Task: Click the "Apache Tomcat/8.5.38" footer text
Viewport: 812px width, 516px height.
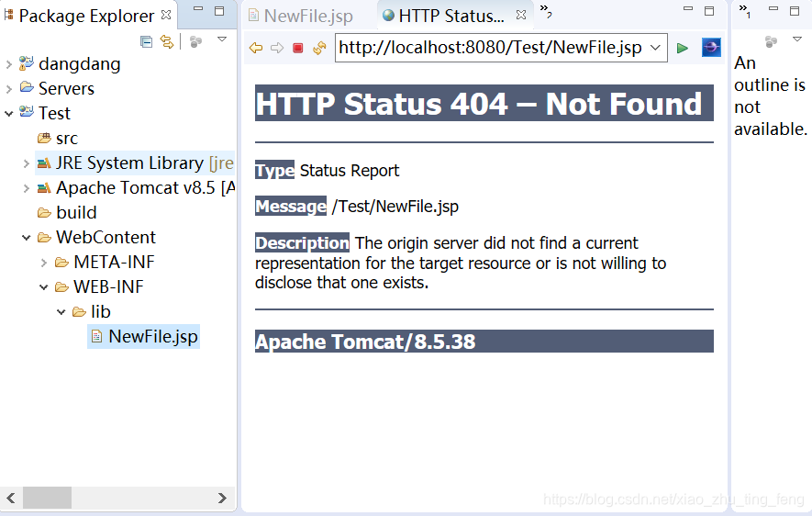Action: coord(365,342)
